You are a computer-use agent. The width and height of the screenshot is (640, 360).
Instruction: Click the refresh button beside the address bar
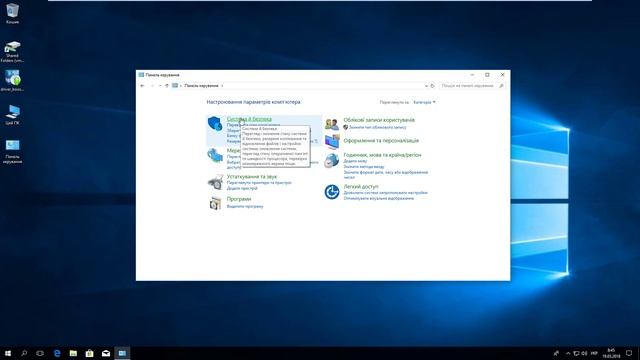point(433,86)
